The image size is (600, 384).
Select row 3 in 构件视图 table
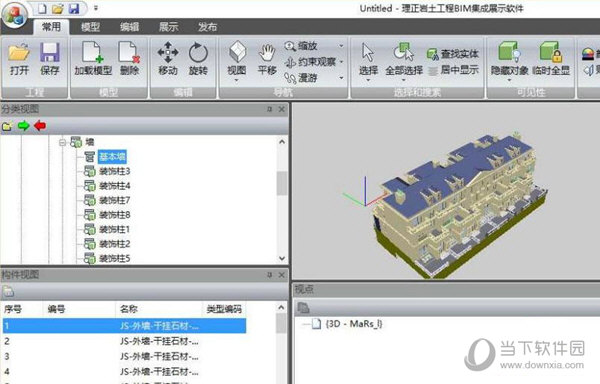click(124, 356)
